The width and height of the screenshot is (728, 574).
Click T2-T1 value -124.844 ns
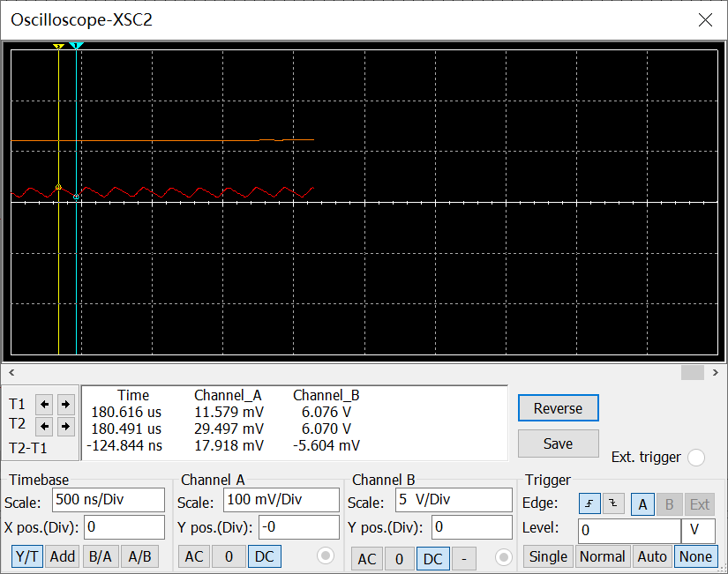pos(124,445)
